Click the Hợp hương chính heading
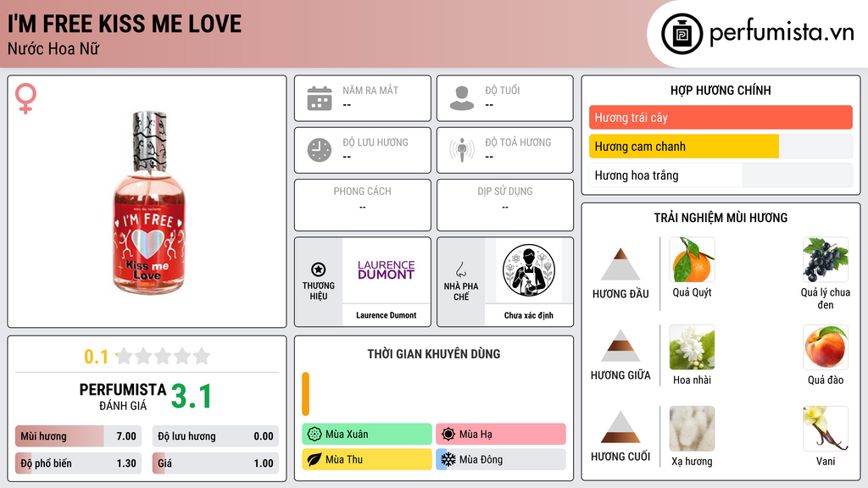The image size is (868, 488). 721,90
